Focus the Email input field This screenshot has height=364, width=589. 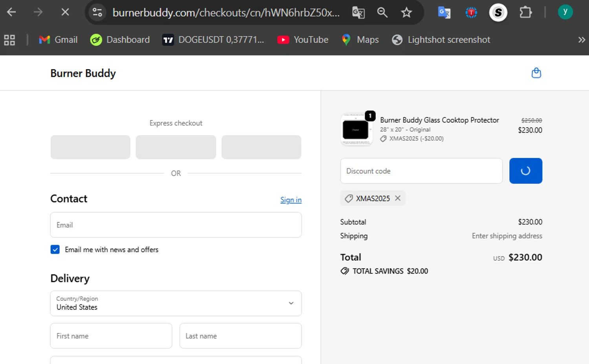(176, 225)
